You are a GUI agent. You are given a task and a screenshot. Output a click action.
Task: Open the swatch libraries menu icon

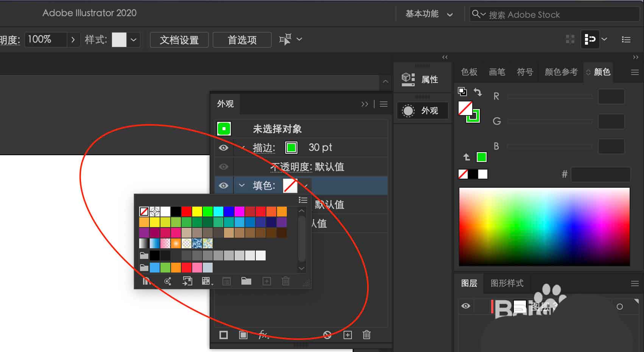click(148, 281)
